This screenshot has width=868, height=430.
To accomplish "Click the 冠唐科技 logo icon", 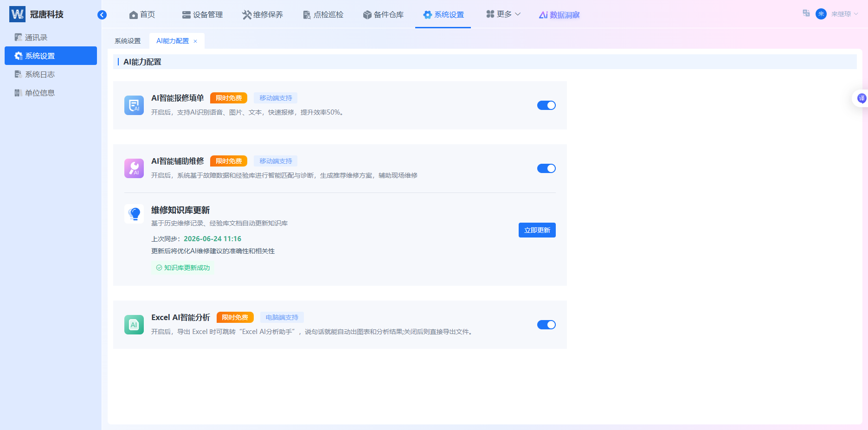I will pyautogui.click(x=18, y=14).
